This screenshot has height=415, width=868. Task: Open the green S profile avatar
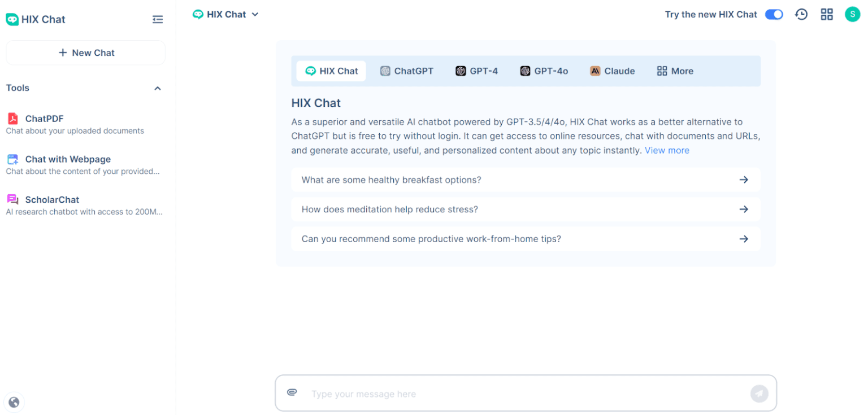(x=852, y=14)
